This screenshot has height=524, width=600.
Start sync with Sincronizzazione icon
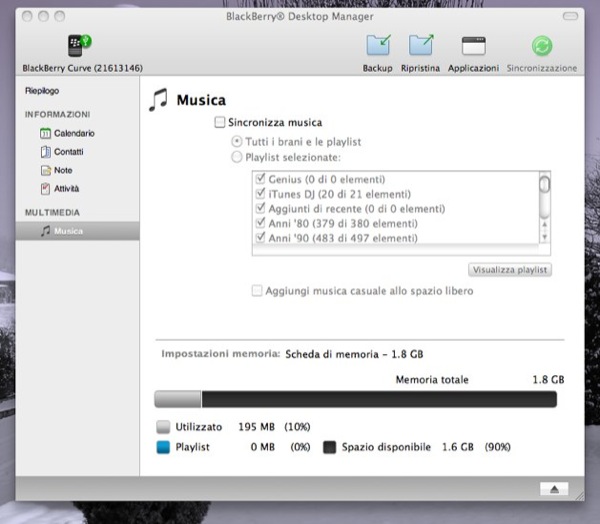click(x=541, y=46)
